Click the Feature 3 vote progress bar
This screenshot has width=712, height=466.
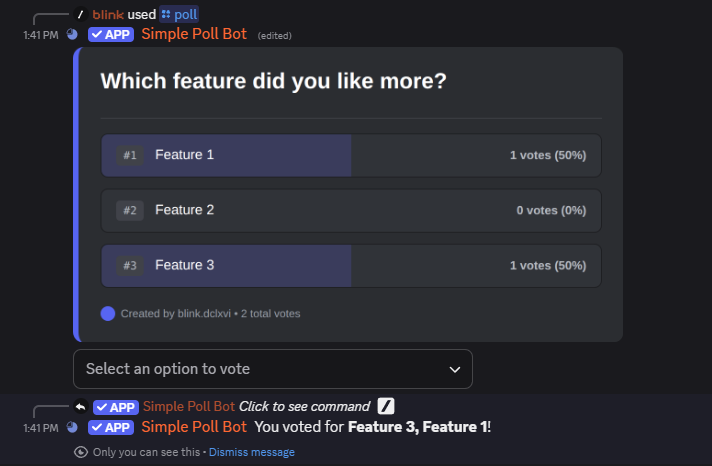tap(227, 265)
